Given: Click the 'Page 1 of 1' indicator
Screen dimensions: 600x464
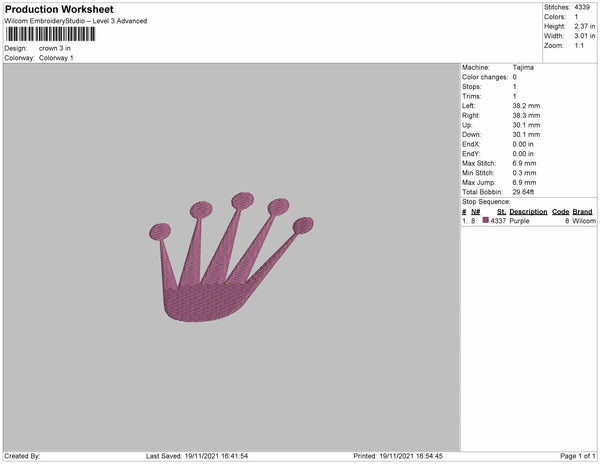Looking at the screenshot, I should tap(578, 456).
